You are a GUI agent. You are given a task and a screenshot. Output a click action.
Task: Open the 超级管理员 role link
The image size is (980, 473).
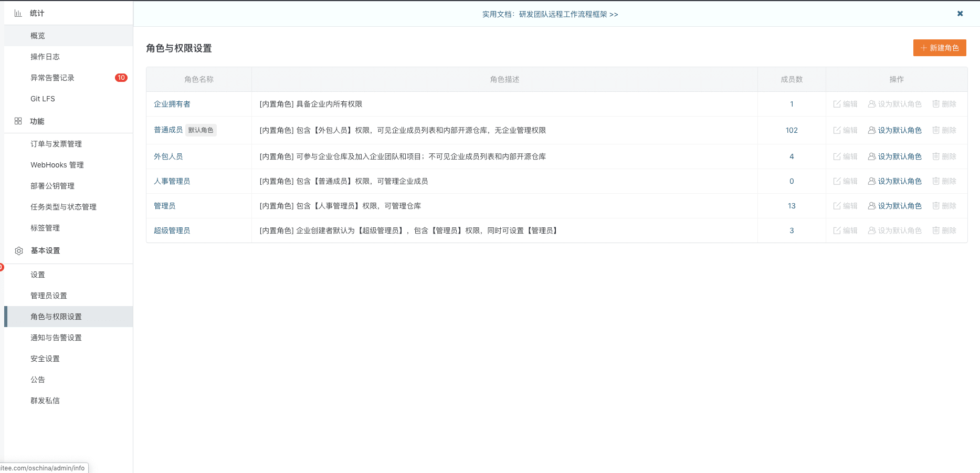(x=172, y=230)
